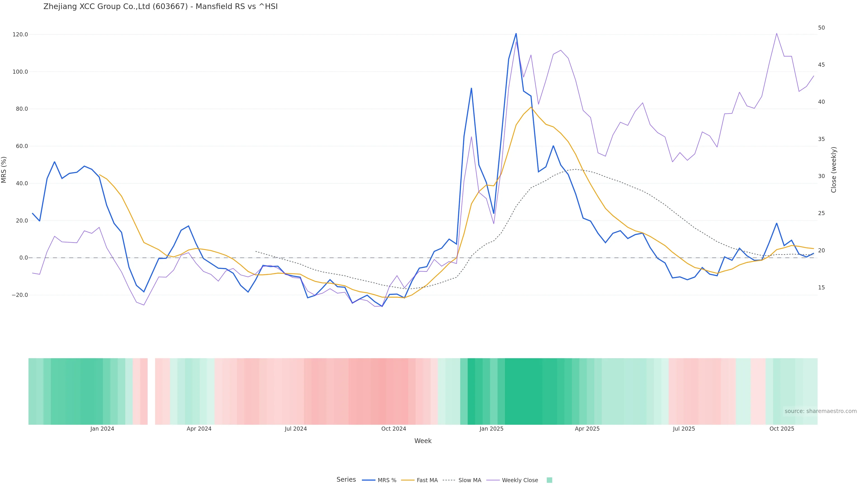Click the Jul 2025 x-axis label
868x488 pixels.
pyautogui.click(x=684, y=429)
